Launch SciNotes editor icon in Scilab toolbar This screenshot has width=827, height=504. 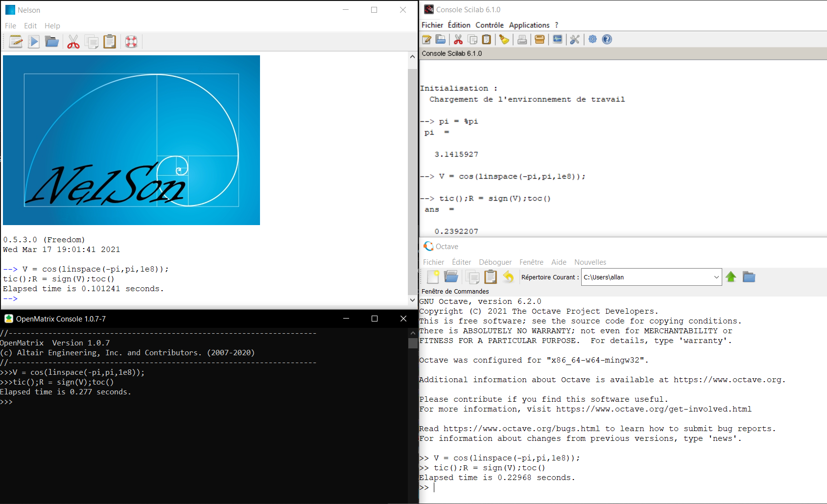[427, 40]
